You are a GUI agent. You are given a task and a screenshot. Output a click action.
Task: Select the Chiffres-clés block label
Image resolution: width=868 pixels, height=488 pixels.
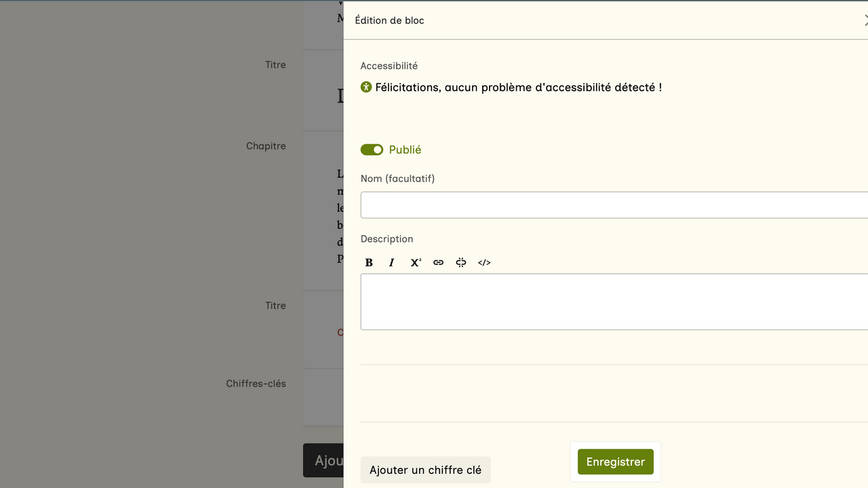(256, 384)
